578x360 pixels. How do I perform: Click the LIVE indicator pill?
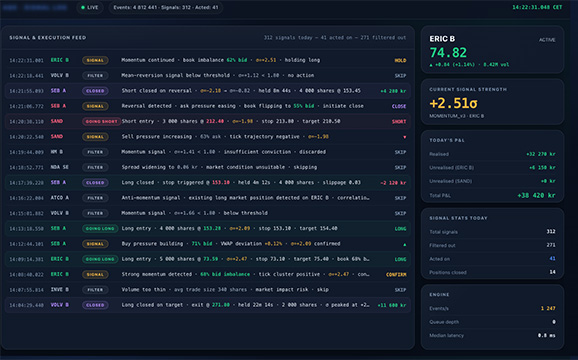point(90,7)
